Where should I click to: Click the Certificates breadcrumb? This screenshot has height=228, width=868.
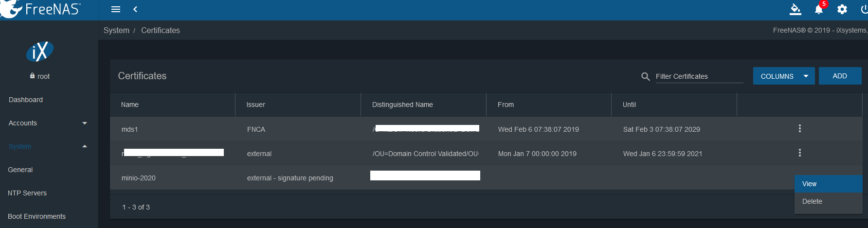click(x=161, y=30)
